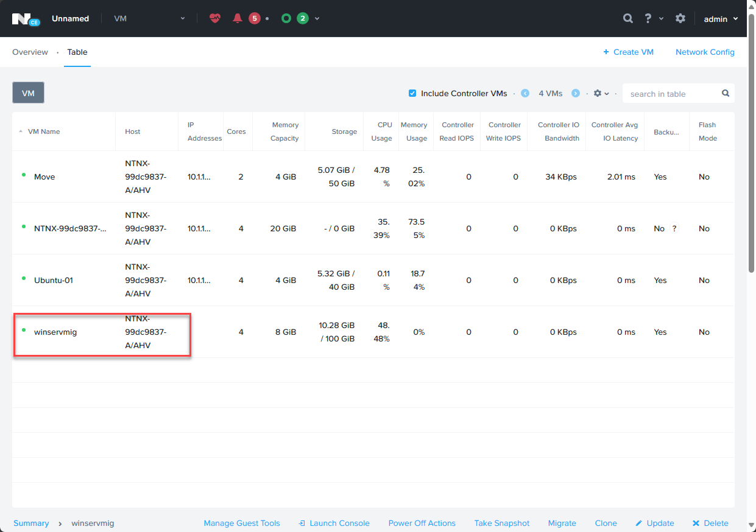This screenshot has width=756, height=532.
Task: Go to previous page of VMs
Action: tap(525, 93)
